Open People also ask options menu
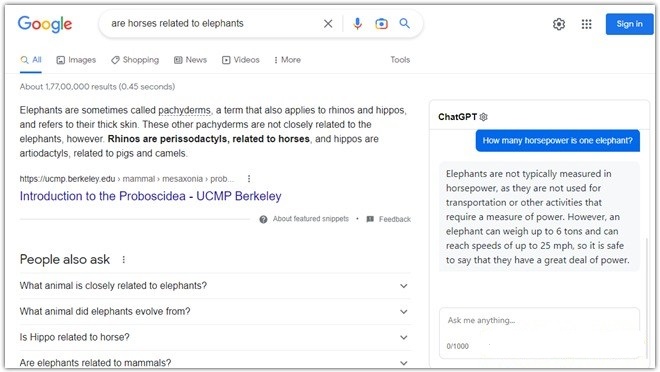 coord(123,260)
